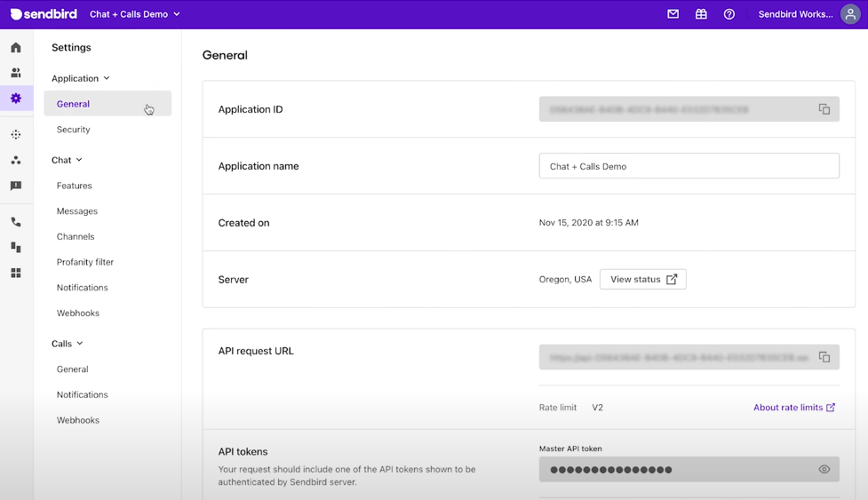Open Chat Channels settings

pyautogui.click(x=76, y=236)
